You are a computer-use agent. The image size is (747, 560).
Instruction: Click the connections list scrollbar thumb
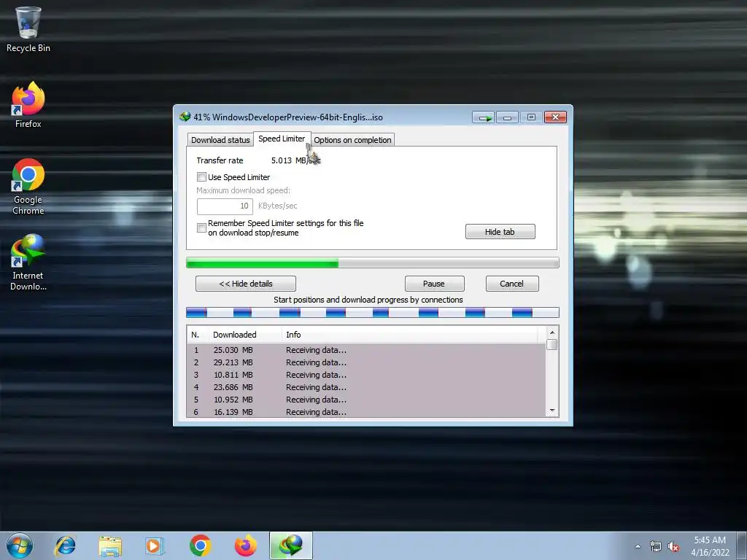[552, 345]
